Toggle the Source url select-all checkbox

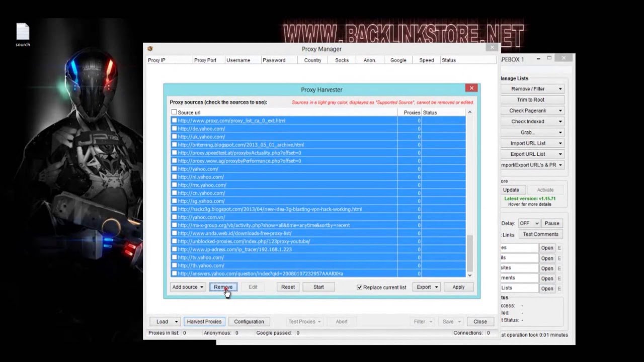point(174,113)
